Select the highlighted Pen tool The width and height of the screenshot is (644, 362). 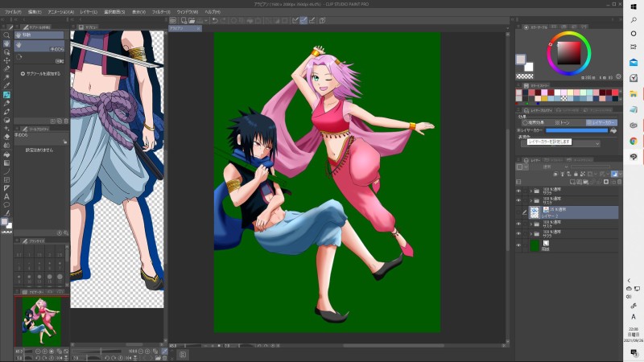pyautogui.click(x=6, y=95)
